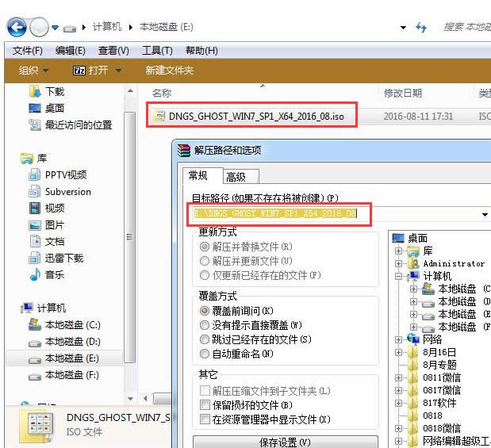
Task: Choose 自动重命名 overwrite mode
Action: pos(205,354)
